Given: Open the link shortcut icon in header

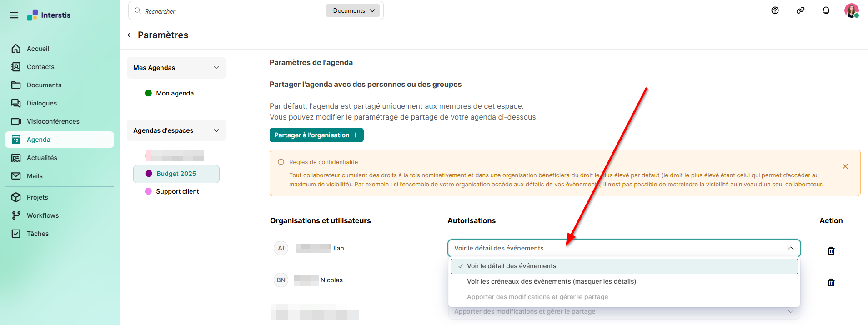Looking at the screenshot, I should pos(801,10).
